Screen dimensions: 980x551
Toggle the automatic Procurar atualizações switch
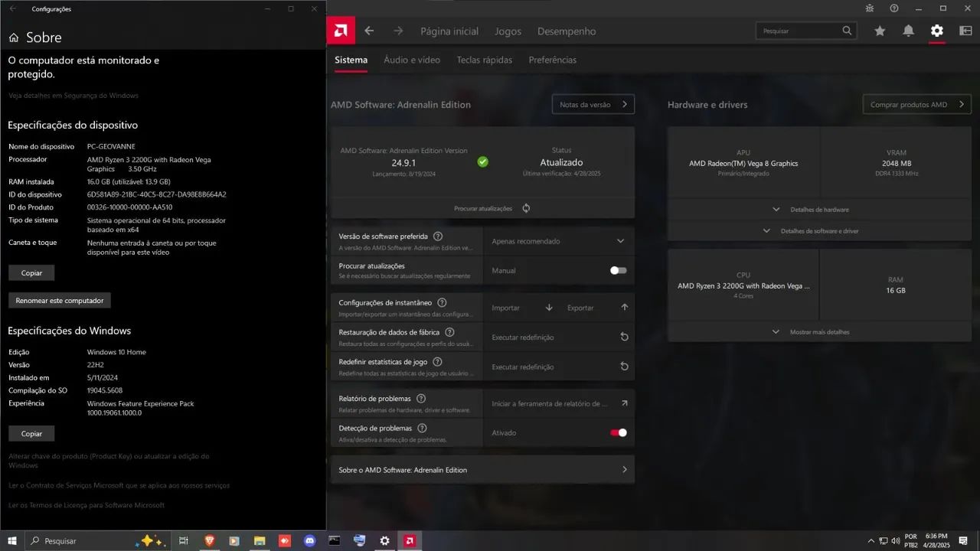[618, 270]
